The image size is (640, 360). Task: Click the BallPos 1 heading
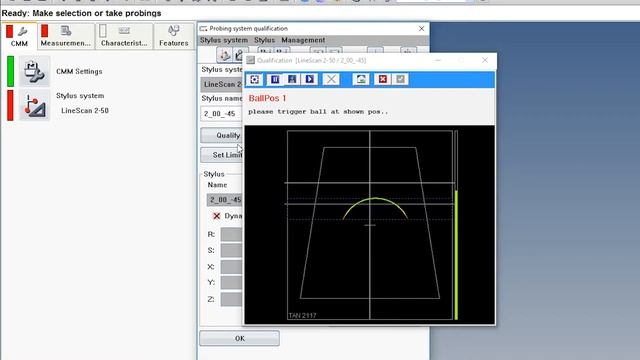pyautogui.click(x=267, y=98)
